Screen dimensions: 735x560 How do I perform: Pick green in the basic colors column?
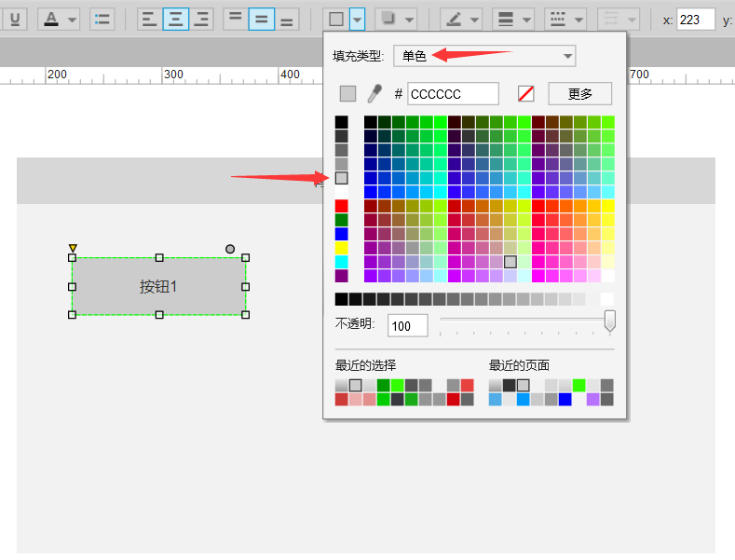click(x=341, y=220)
